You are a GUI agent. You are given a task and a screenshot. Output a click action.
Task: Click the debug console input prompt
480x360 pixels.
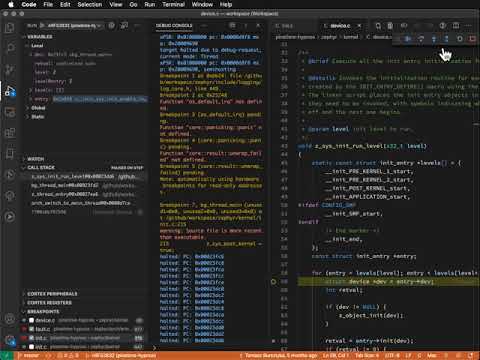pos(210,348)
